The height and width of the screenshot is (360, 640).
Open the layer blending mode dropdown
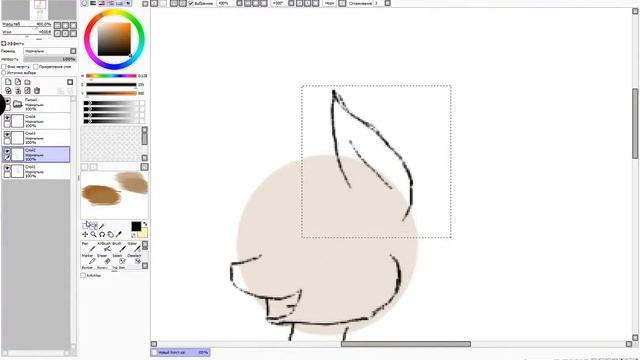pos(50,51)
